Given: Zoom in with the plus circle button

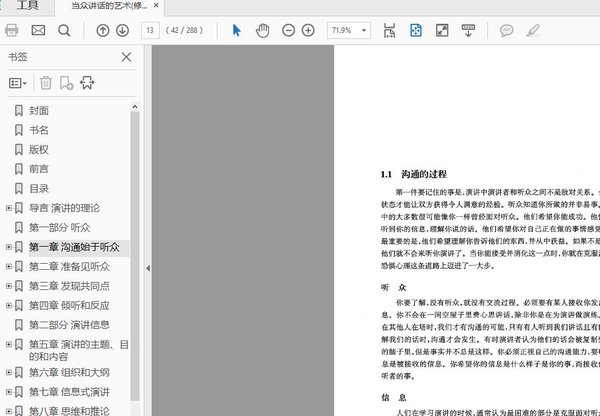Looking at the screenshot, I should [308, 30].
